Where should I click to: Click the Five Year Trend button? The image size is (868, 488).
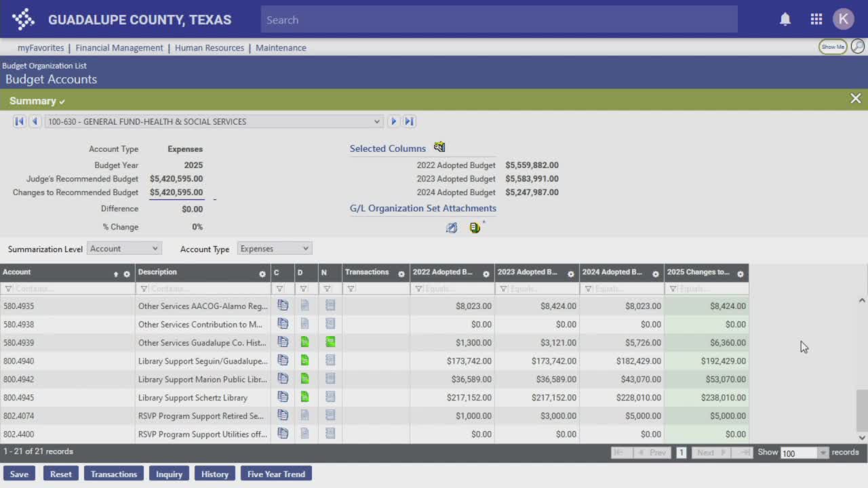276,474
